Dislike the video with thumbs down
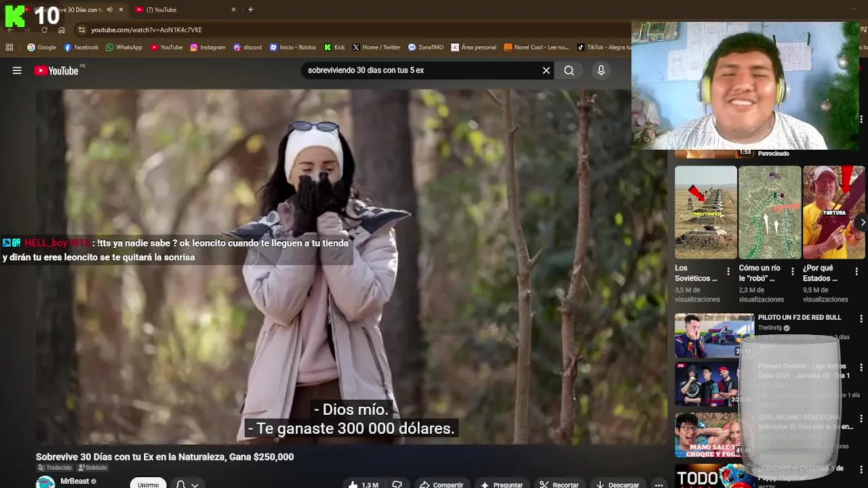868x488 pixels. (x=397, y=485)
